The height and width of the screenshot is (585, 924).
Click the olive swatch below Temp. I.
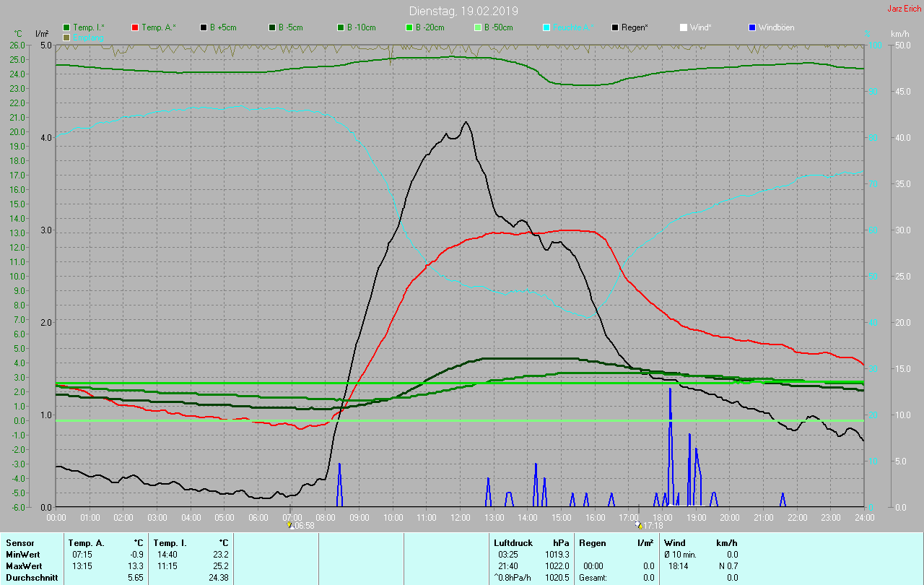click(67, 37)
